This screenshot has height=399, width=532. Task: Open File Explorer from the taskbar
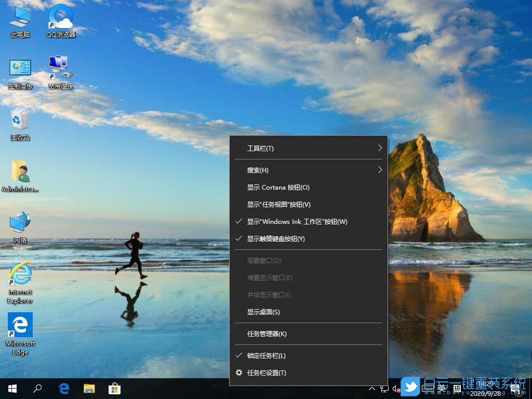89,389
